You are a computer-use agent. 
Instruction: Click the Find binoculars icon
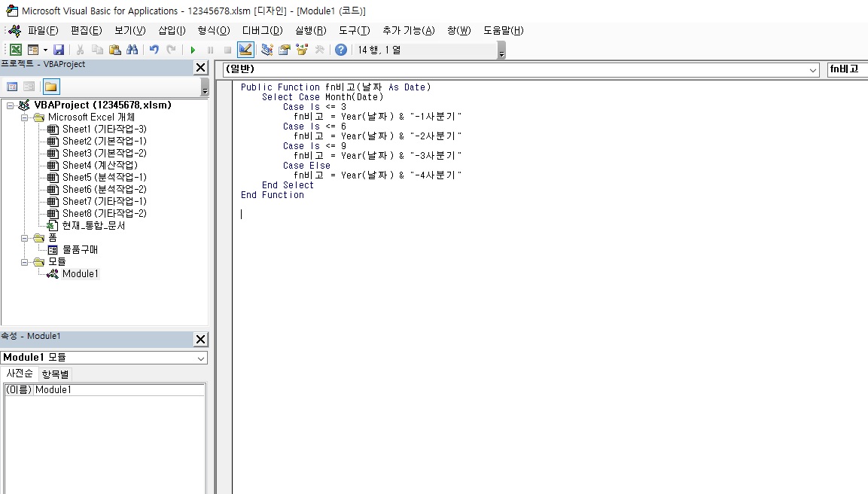click(132, 50)
